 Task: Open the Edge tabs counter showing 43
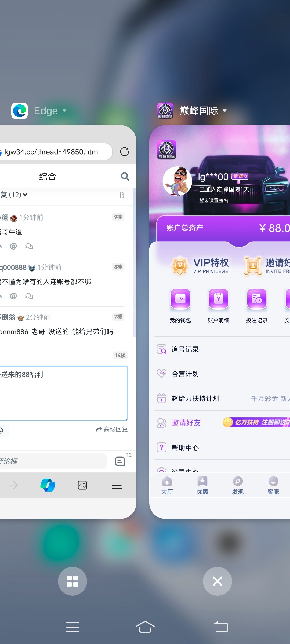(82, 485)
